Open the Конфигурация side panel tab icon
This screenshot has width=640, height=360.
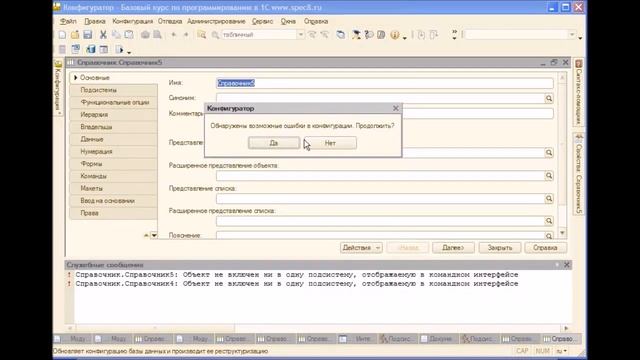58,64
